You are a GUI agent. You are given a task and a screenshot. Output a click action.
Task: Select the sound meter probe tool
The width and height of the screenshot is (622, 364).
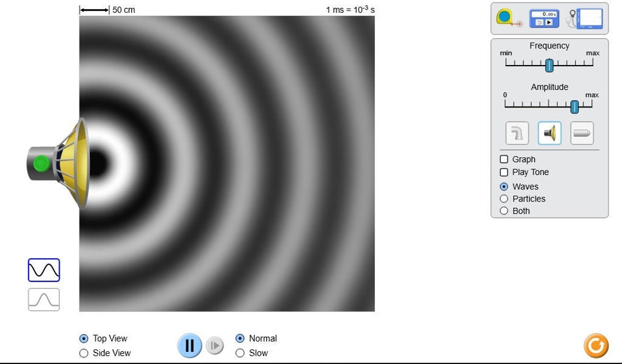point(587,18)
